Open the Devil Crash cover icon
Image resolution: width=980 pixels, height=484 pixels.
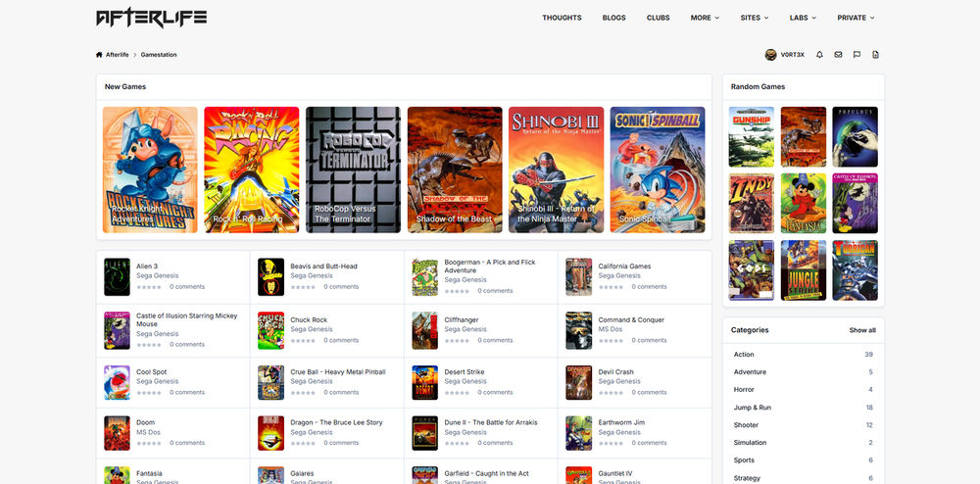pos(579,382)
